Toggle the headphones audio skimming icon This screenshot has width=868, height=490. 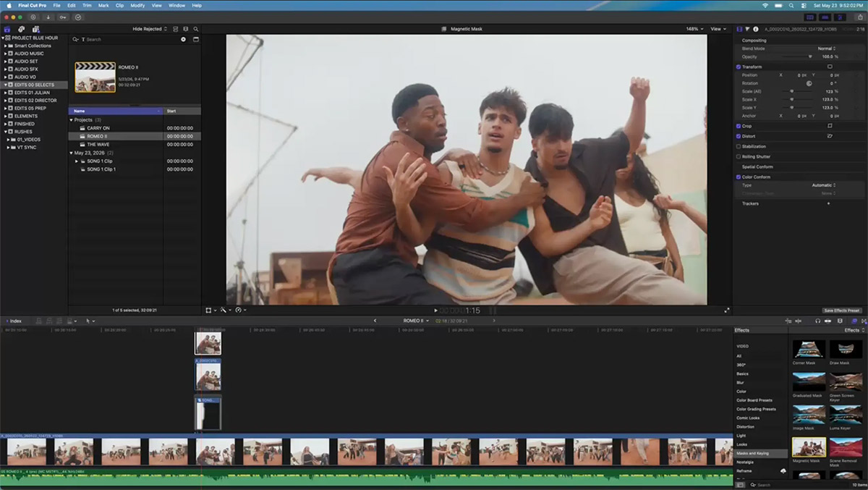click(817, 321)
